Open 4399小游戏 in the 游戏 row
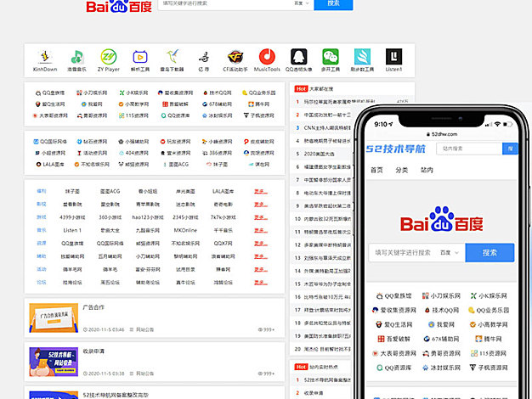Image resolution: width=532 pixels, height=399 pixels. (72, 217)
